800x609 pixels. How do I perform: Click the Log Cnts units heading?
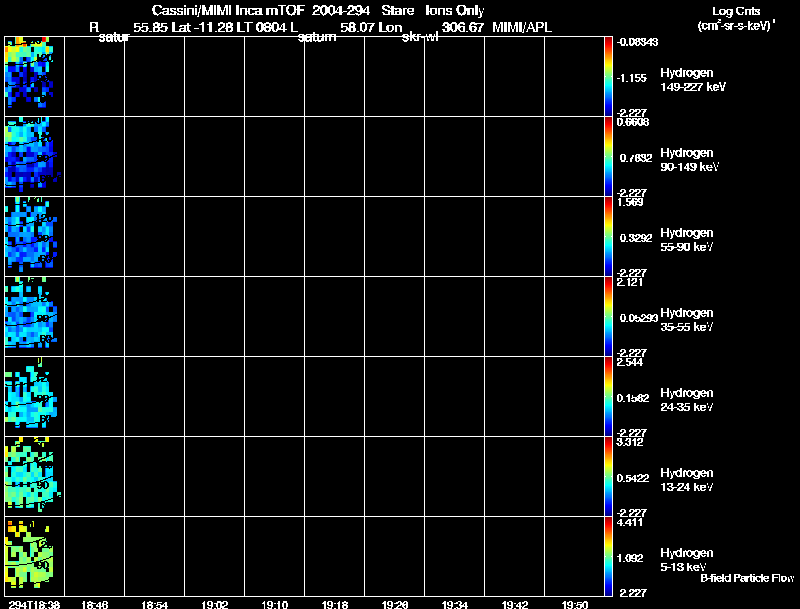click(x=736, y=11)
